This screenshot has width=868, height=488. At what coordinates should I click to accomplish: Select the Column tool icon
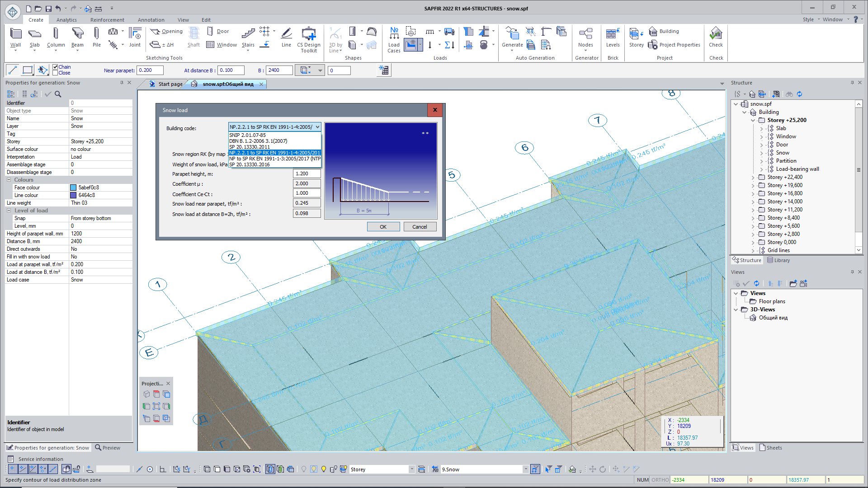tap(56, 34)
